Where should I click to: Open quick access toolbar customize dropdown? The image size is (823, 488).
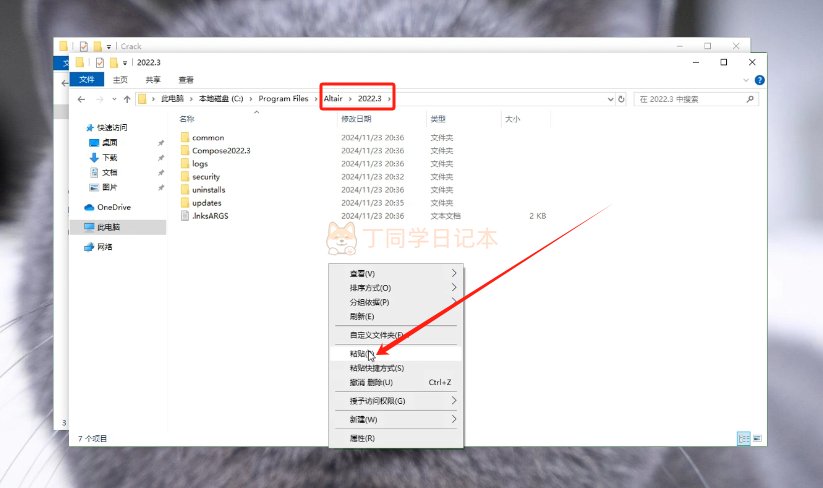click(125, 63)
